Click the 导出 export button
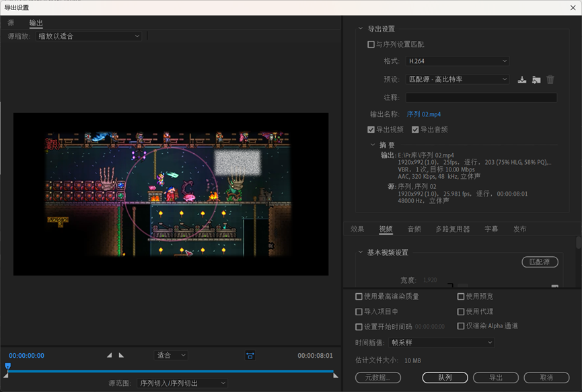This screenshot has height=392, width=582. 496,377
